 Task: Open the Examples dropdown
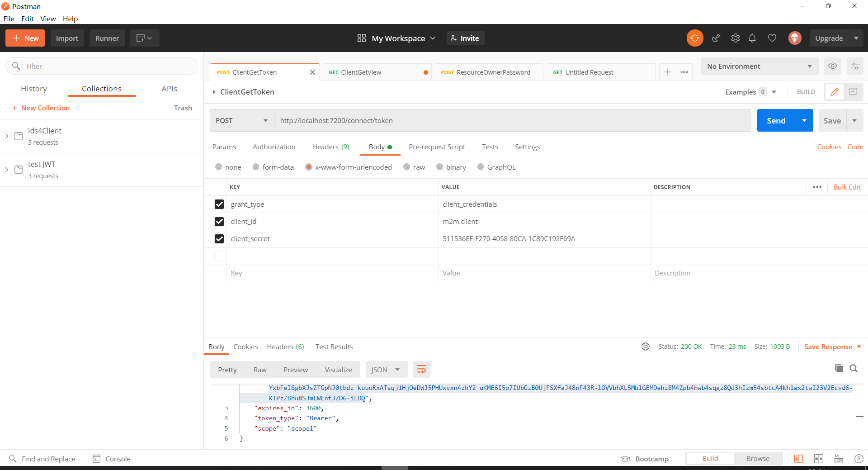coord(751,92)
